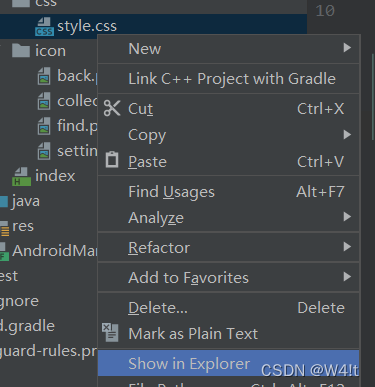The width and height of the screenshot is (375, 387).
Task: Expand the Analyze submenu arrow
Action: click(x=347, y=217)
